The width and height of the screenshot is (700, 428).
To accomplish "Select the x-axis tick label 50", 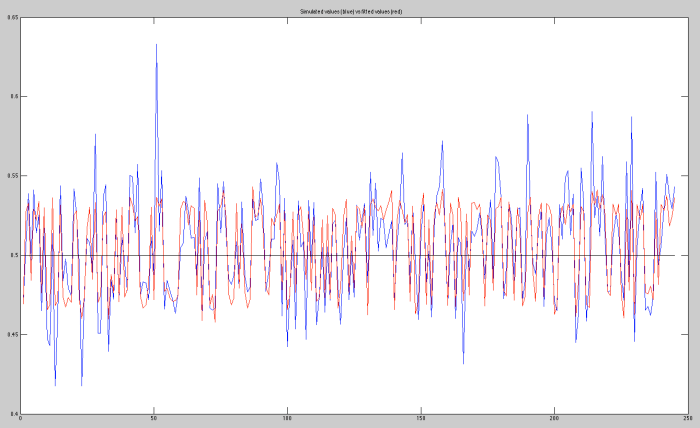I will coord(153,419).
